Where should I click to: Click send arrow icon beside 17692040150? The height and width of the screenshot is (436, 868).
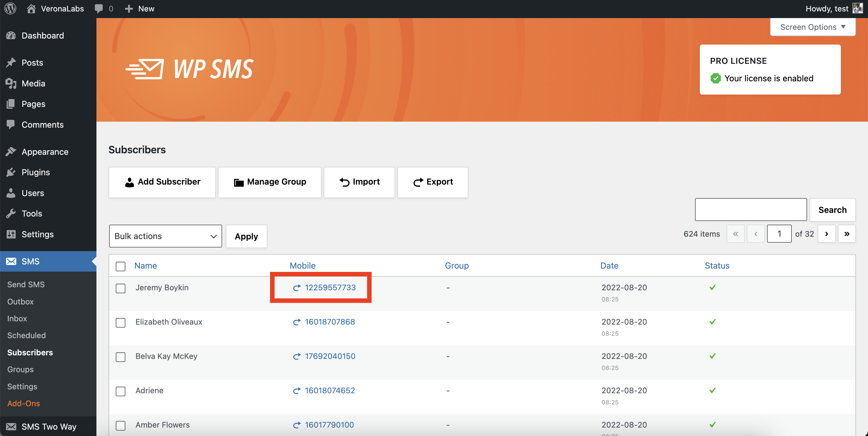pyautogui.click(x=297, y=356)
